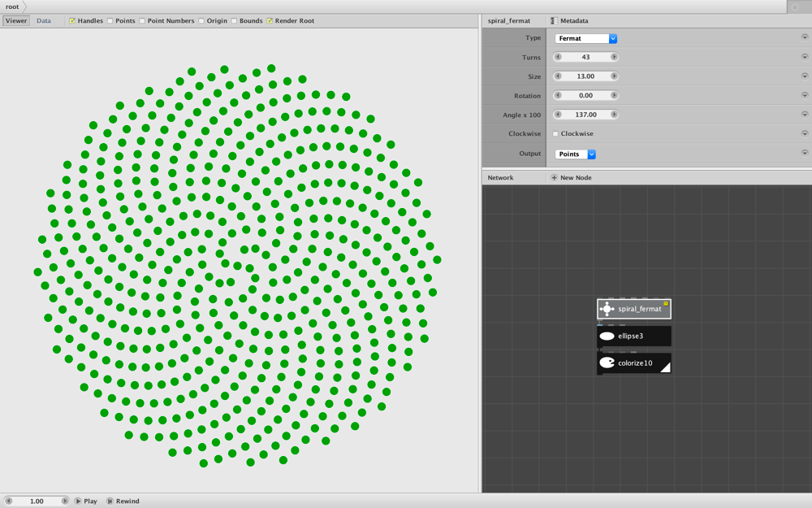Screen dimensions: 812x508
Task: Click the Rewind button label
Action: (127, 501)
